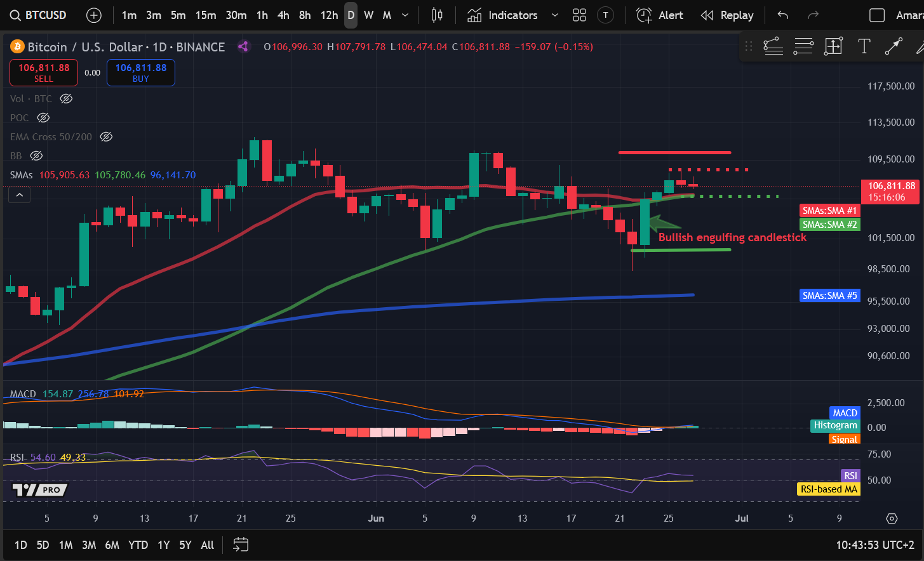Open time axis settings gear
Screen dimensions: 924x561
(x=892, y=518)
